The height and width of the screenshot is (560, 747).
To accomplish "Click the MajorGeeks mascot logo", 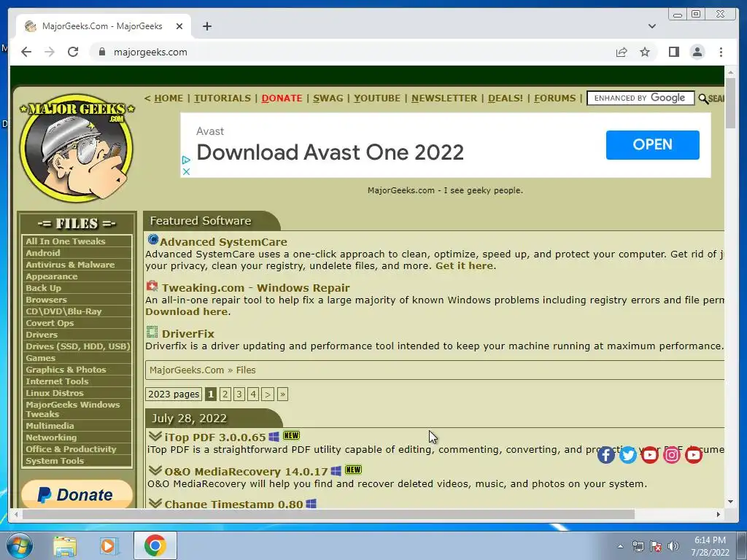I will click(77, 148).
